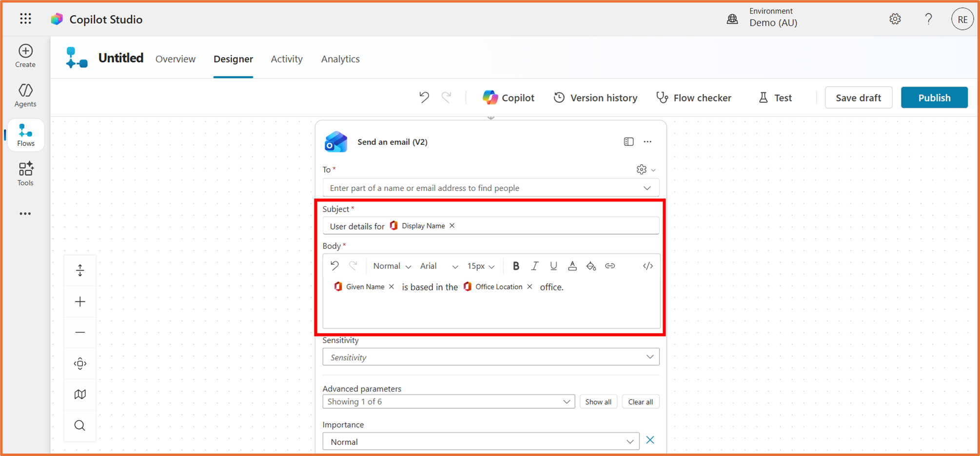The height and width of the screenshot is (456, 980).
Task: Open the Importance Normal dropdown
Action: pos(481,441)
